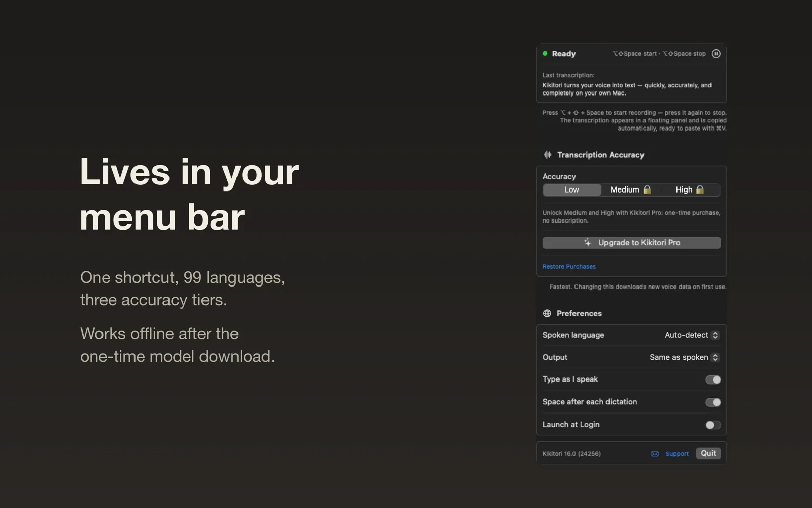The height and width of the screenshot is (508, 812).
Task: Click Upgrade to Kikitori Pro button
Action: pyautogui.click(x=631, y=243)
